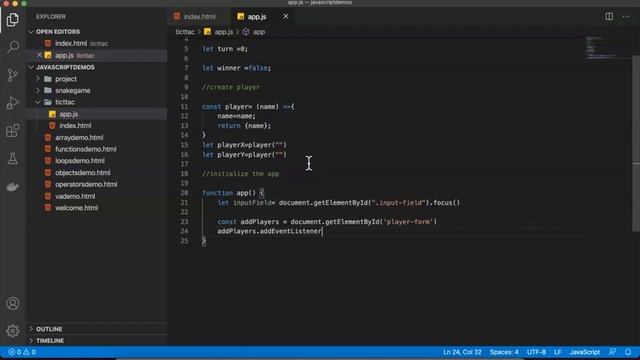Open the Manage gear settings

click(13, 331)
